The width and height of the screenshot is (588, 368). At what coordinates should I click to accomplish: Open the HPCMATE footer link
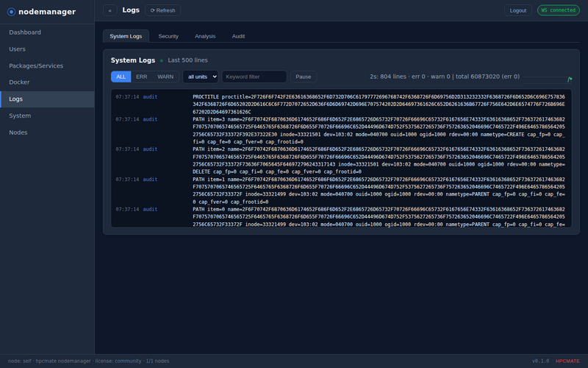coord(567,361)
